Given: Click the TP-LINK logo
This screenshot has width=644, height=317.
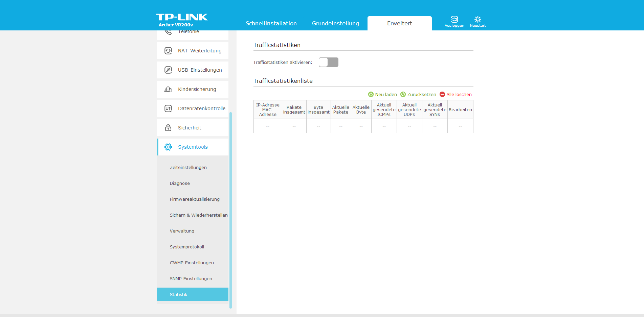Looking at the screenshot, I should (x=182, y=18).
